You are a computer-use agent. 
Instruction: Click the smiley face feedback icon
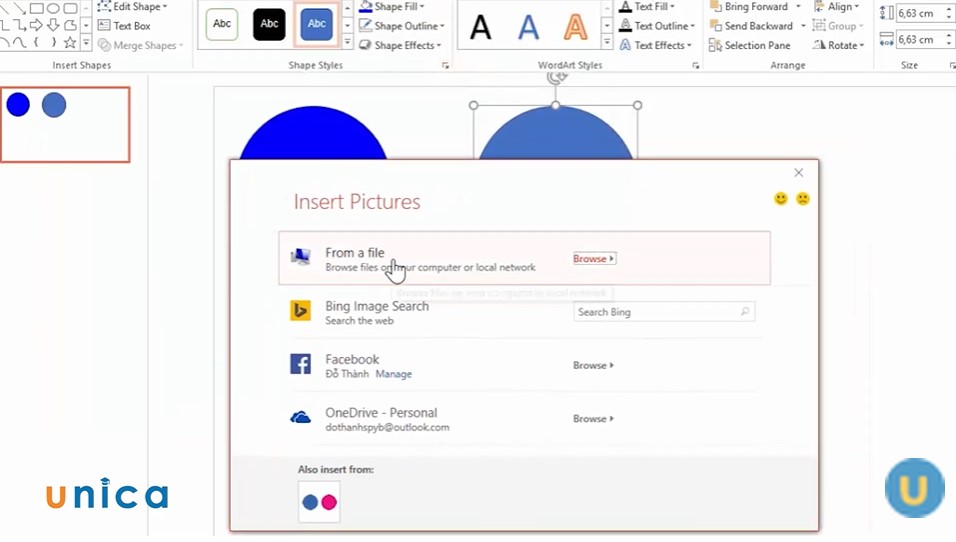(x=781, y=199)
